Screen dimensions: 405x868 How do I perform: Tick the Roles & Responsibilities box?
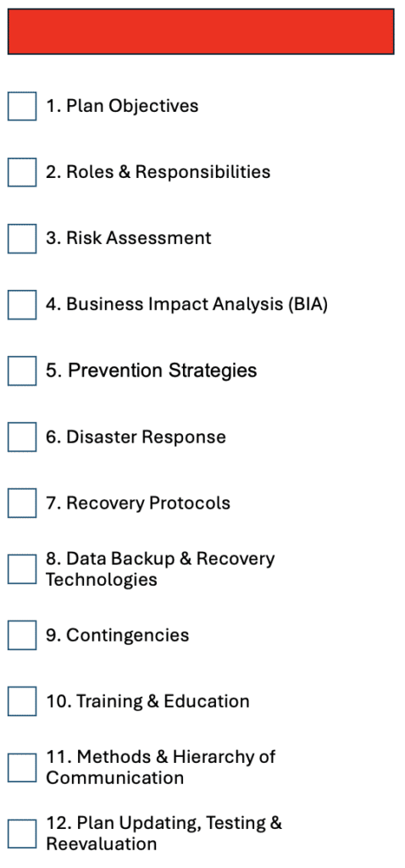click(22, 172)
